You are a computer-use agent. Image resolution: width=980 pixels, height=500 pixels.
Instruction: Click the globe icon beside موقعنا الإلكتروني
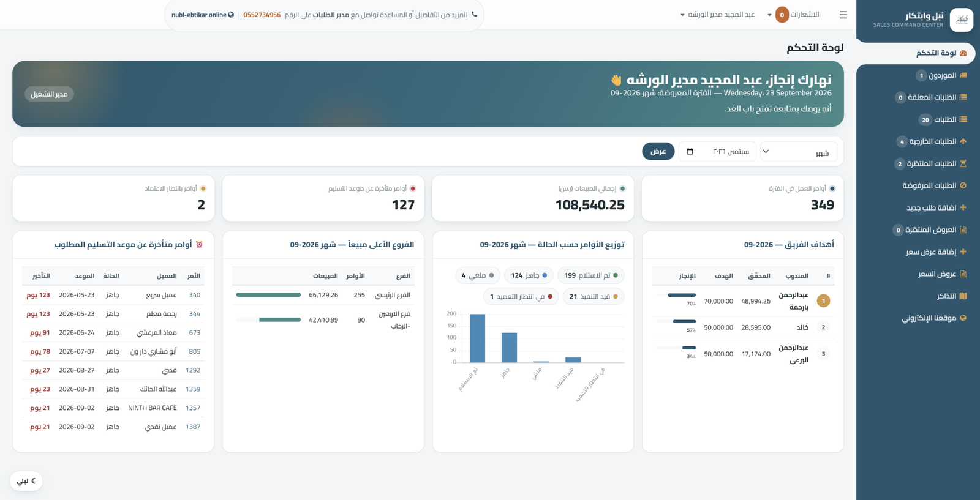tap(963, 318)
